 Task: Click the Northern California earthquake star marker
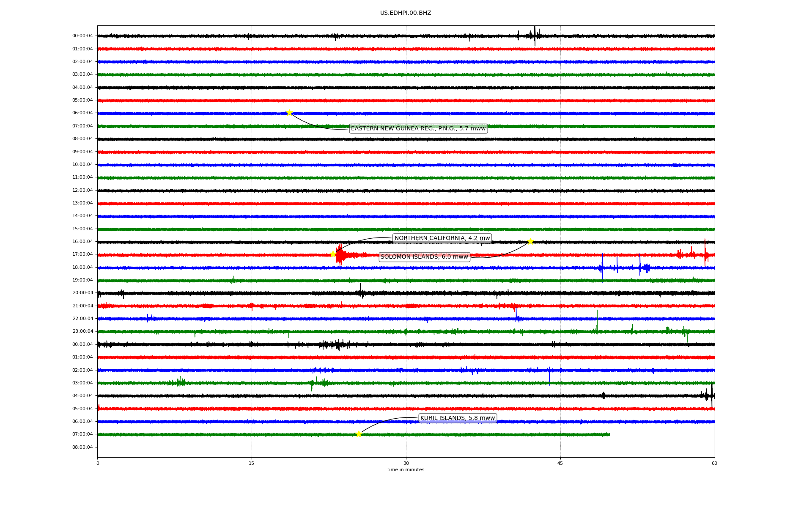pos(333,254)
